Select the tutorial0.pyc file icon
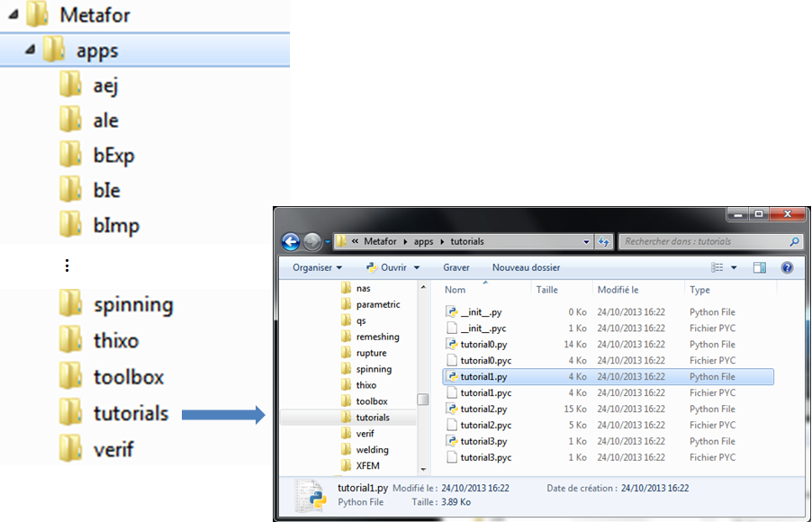Viewport: 812px width, 522px height. (452, 360)
